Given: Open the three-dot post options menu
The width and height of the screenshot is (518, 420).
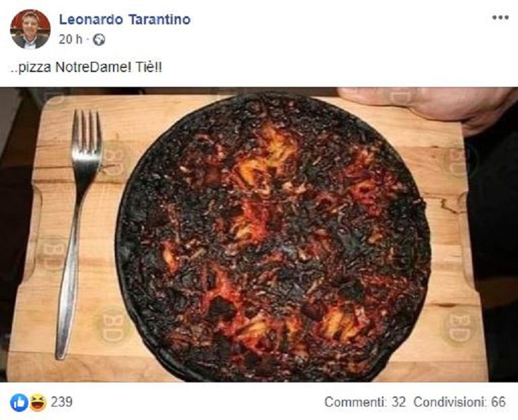Looking at the screenshot, I should click(500, 17).
